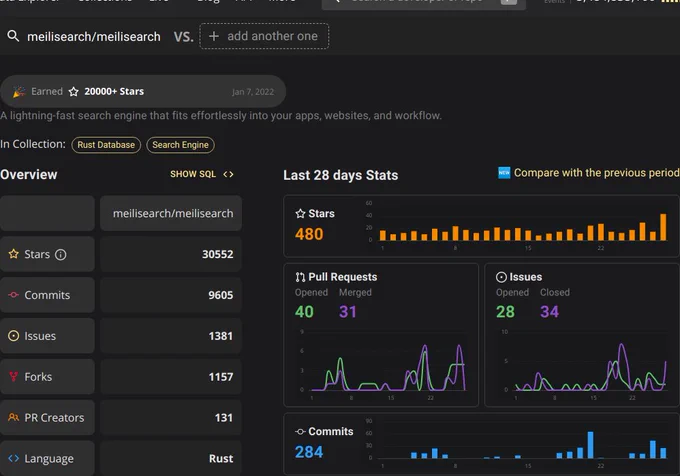
Task: Click the tallest orange bar in the Stars chart
Action: click(663, 227)
